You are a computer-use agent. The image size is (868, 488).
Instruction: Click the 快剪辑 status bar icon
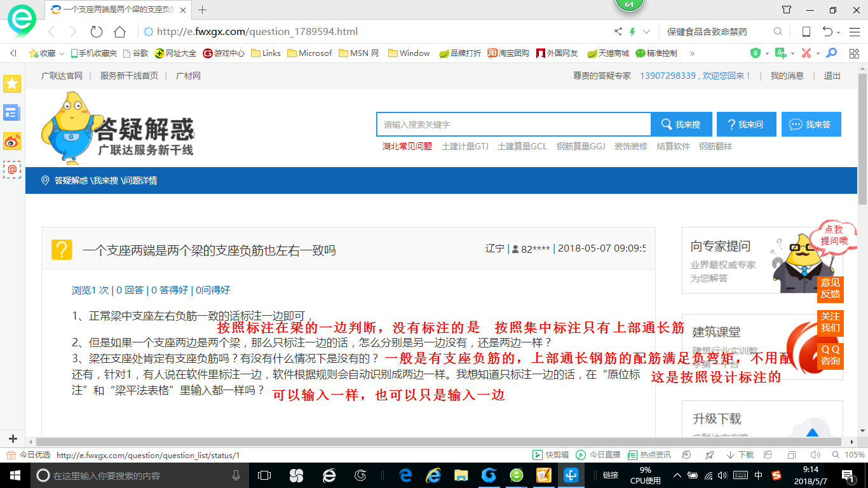(x=550, y=455)
